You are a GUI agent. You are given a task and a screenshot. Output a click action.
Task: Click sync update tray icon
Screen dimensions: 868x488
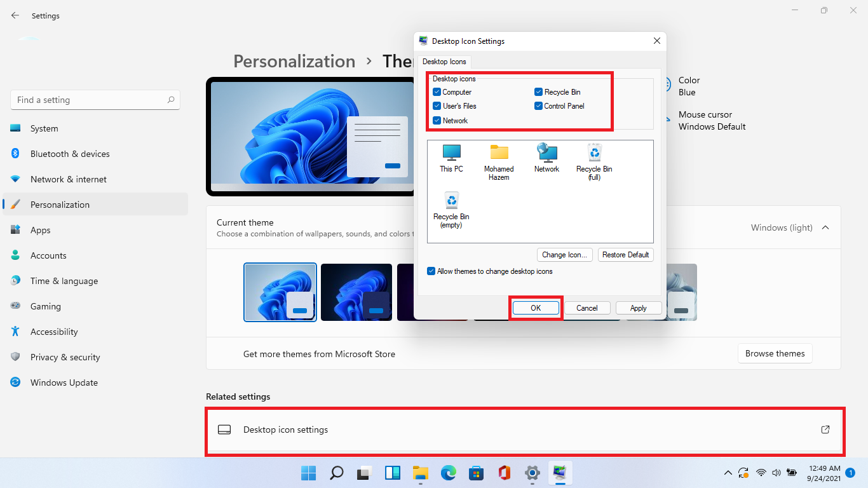pos(743,473)
